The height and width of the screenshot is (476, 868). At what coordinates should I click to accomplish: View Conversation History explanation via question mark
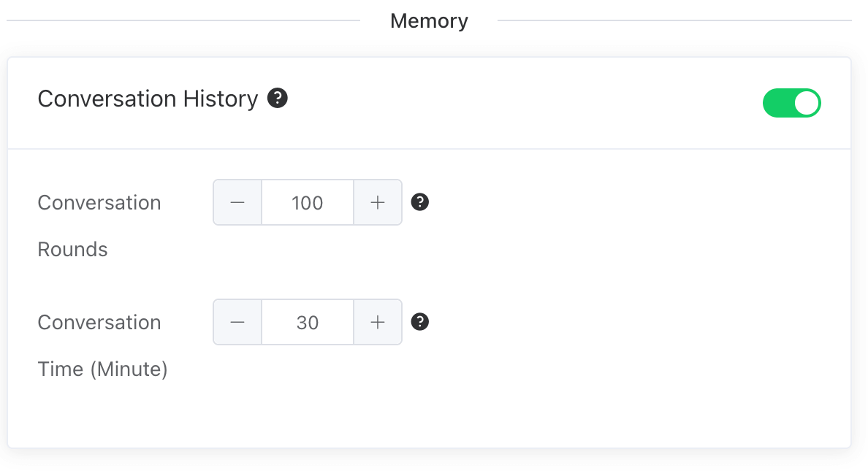[x=278, y=98]
